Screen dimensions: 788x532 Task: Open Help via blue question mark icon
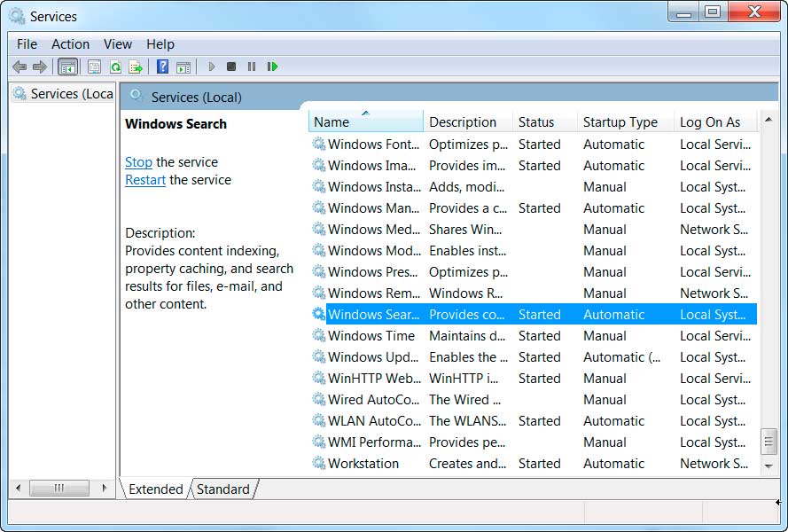[x=162, y=66]
